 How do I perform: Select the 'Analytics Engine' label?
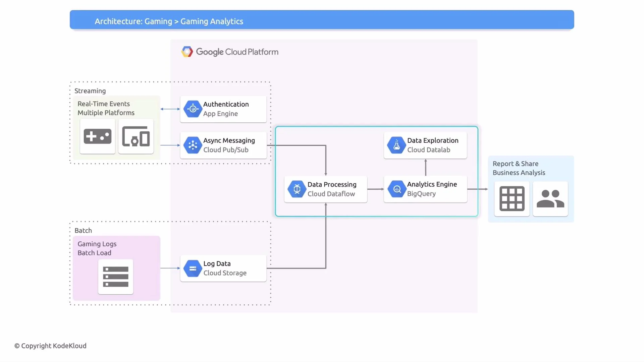coord(432,184)
